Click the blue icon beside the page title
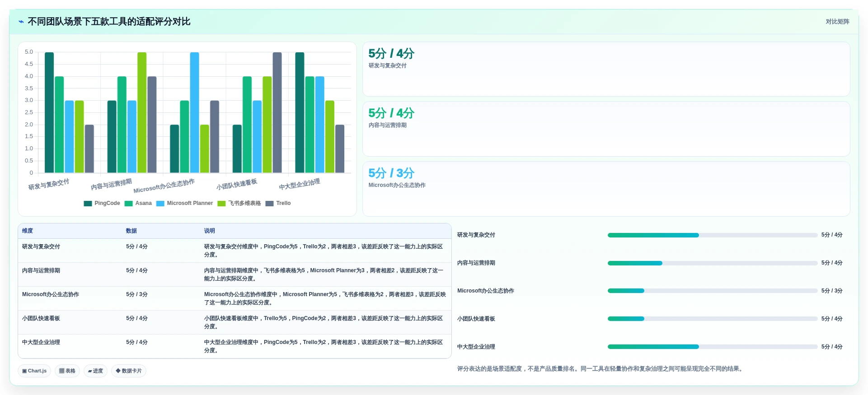The height and width of the screenshot is (395, 868). tap(21, 22)
